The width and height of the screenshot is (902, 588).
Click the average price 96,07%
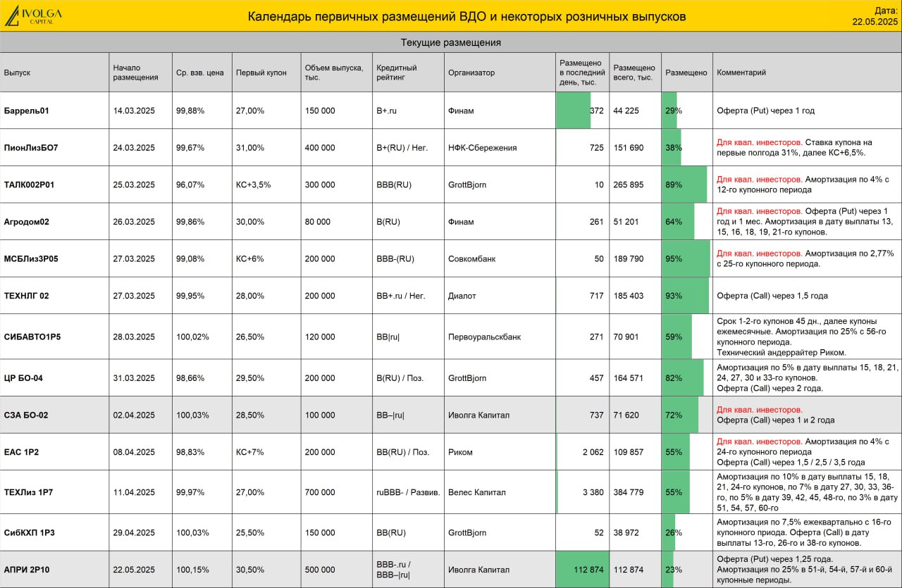pyautogui.click(x=190, y=185)
